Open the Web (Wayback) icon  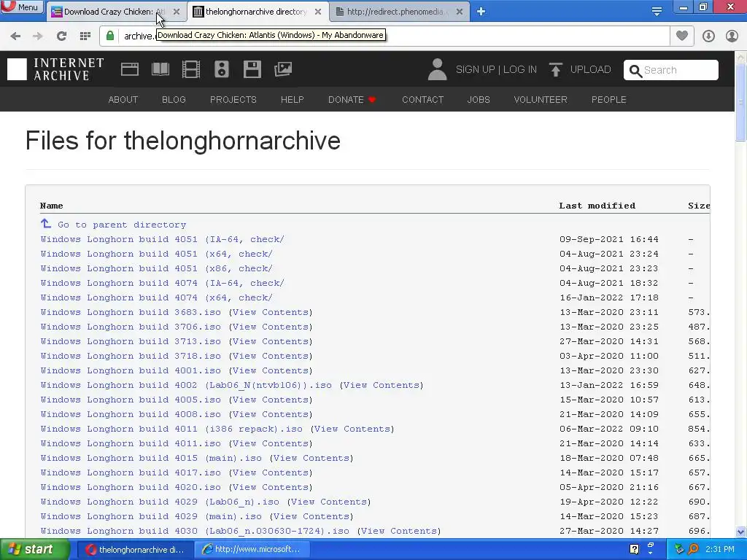click(x=130, y=69)
